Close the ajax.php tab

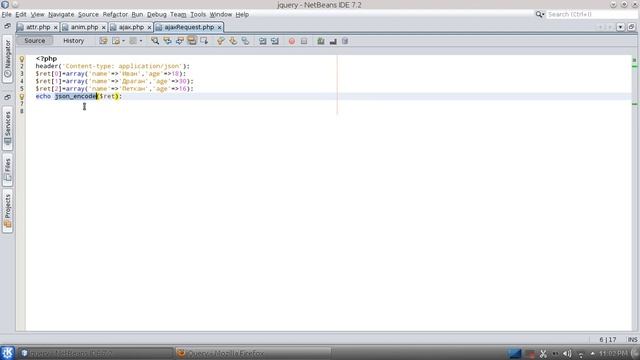pyautogui.click(x=149, y=27)
